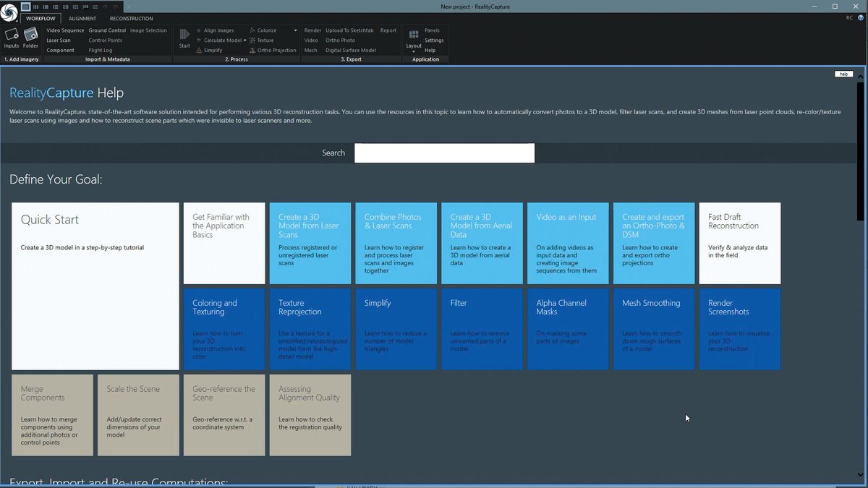Click the Folder import icon

[30, 35]
